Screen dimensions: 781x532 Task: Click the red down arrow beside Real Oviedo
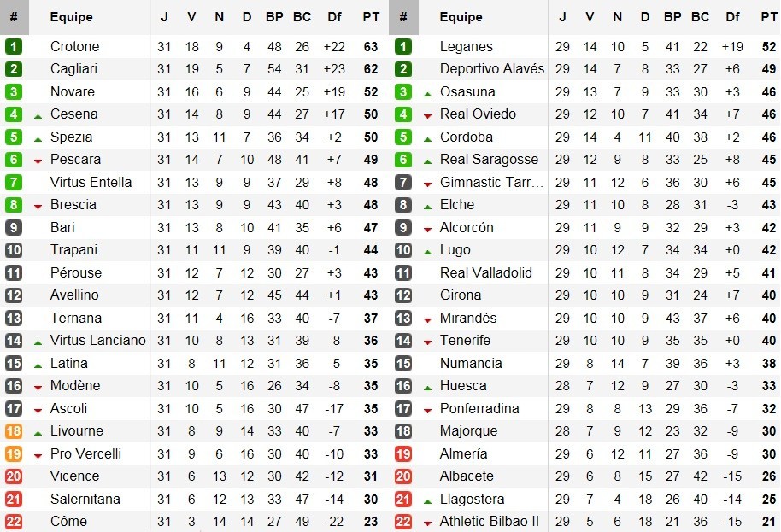(427, 115)
